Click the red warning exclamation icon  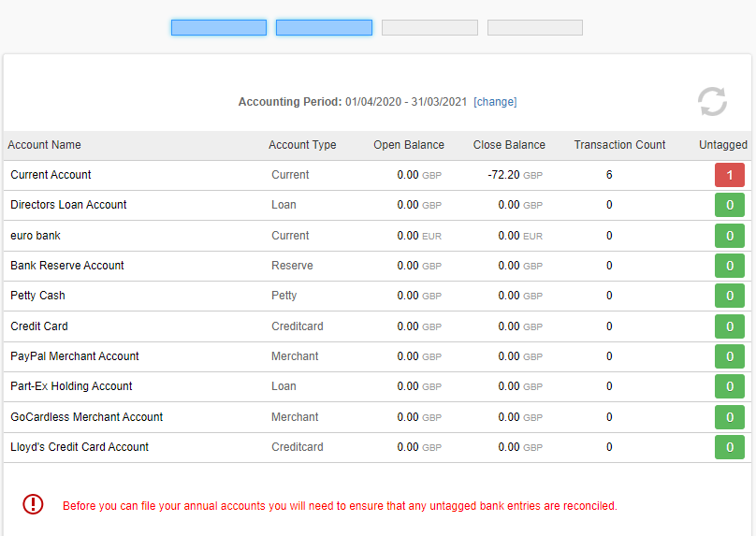click(34, 504)
